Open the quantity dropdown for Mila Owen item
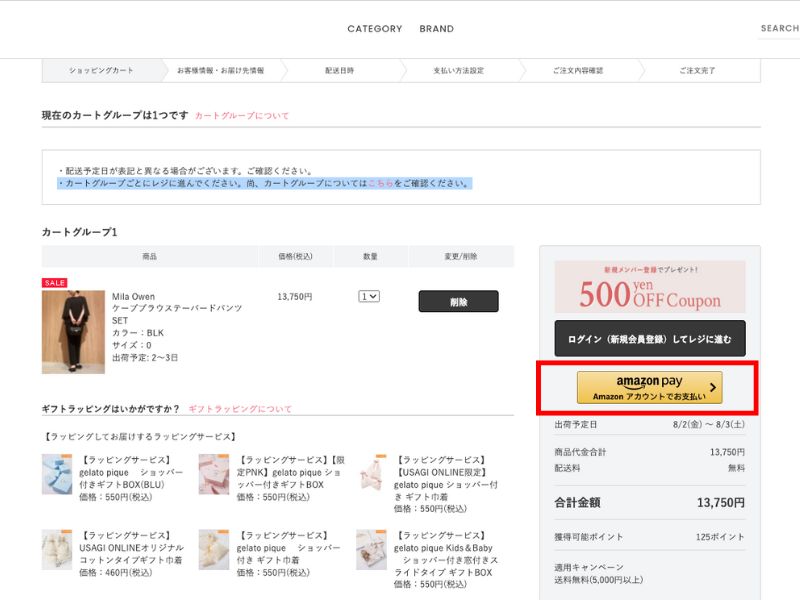 point(369,297)
